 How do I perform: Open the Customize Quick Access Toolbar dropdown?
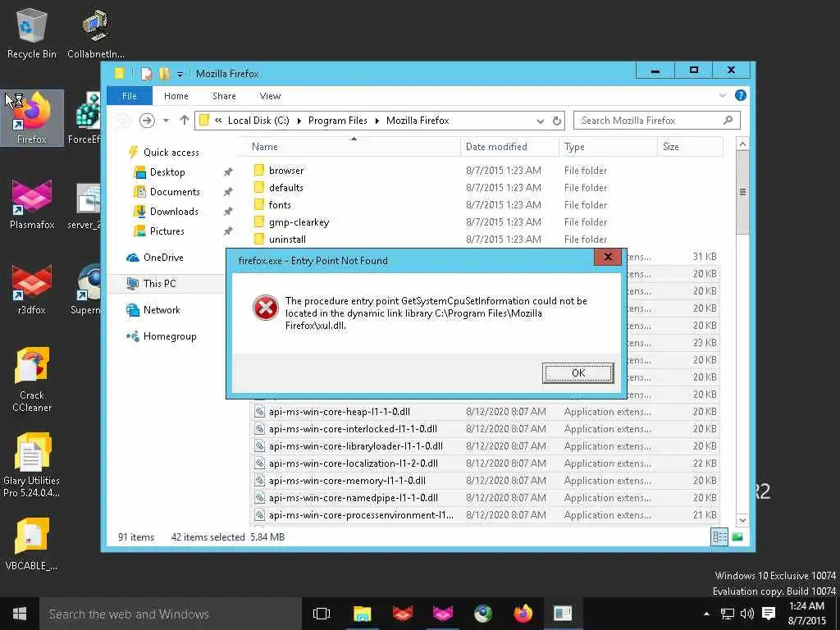tap(180, 74)
